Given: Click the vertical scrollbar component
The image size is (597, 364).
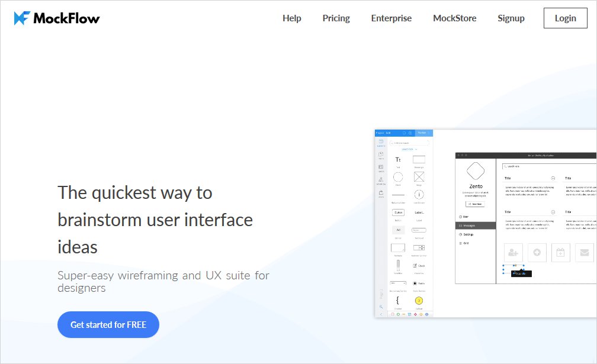Looking at the screenshot, I should tap(398, 266).
